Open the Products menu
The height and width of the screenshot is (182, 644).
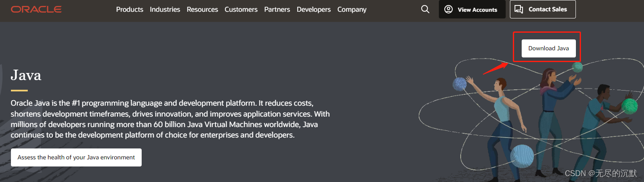129,9
